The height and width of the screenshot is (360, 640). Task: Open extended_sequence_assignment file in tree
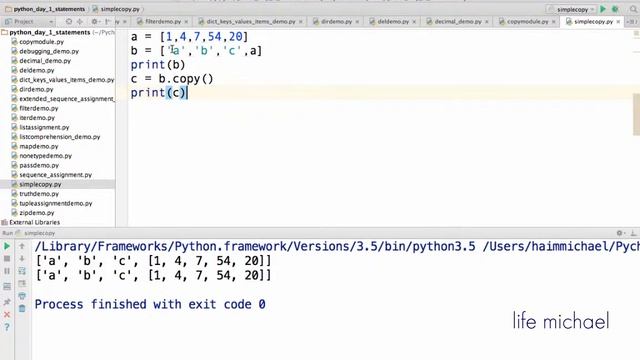[63, 99]
